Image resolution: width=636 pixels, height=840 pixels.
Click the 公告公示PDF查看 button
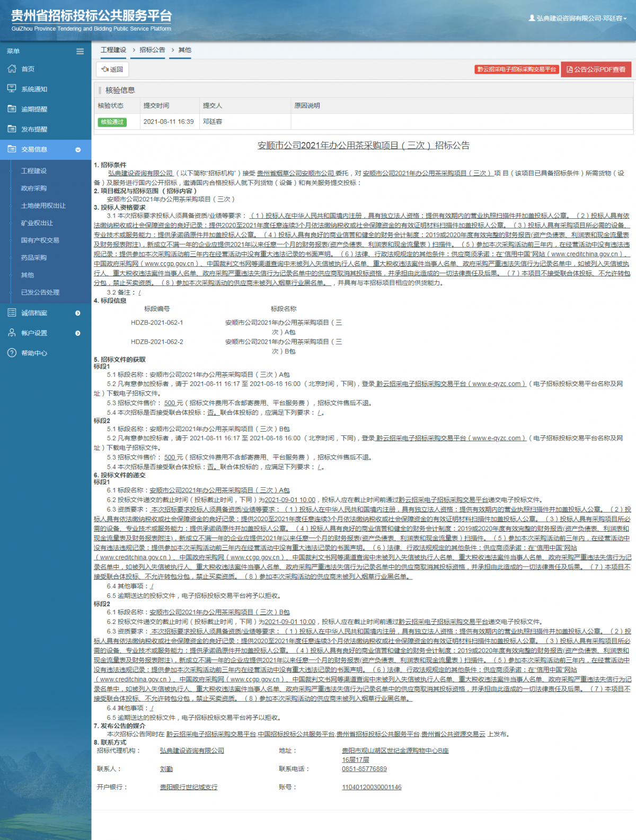(x=596, y=69)
